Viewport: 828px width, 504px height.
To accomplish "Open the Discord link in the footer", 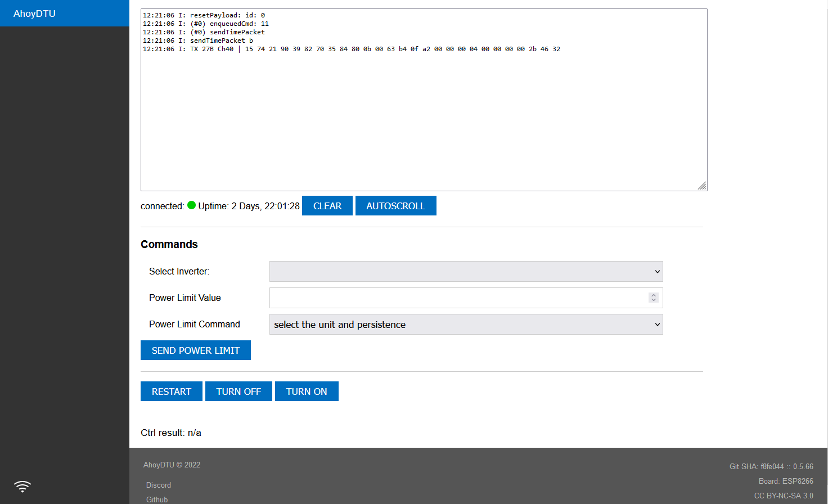I will (x=158, y=485).
